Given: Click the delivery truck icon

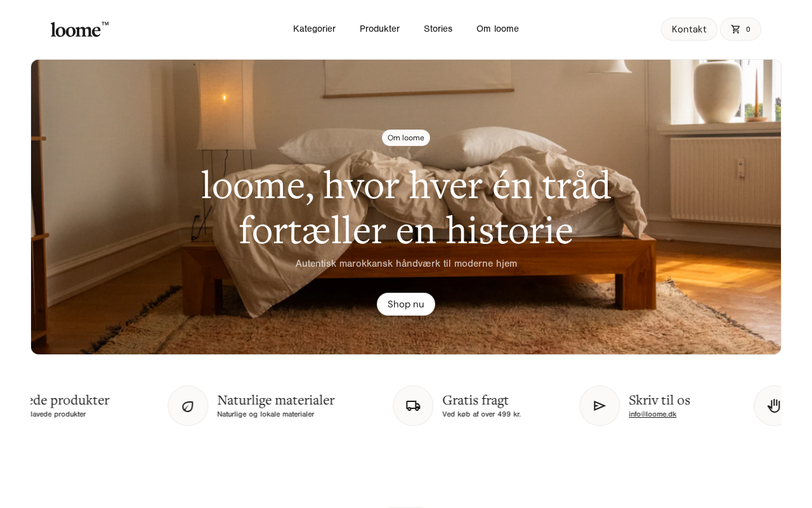Looking at the screenshot, I should (x=413, y=406).
